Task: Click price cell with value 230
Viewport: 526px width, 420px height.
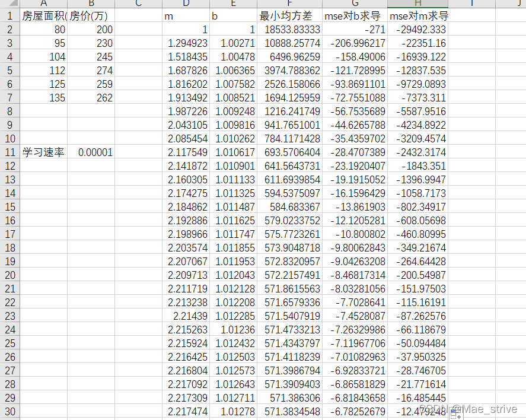Action: click(91, 43)
